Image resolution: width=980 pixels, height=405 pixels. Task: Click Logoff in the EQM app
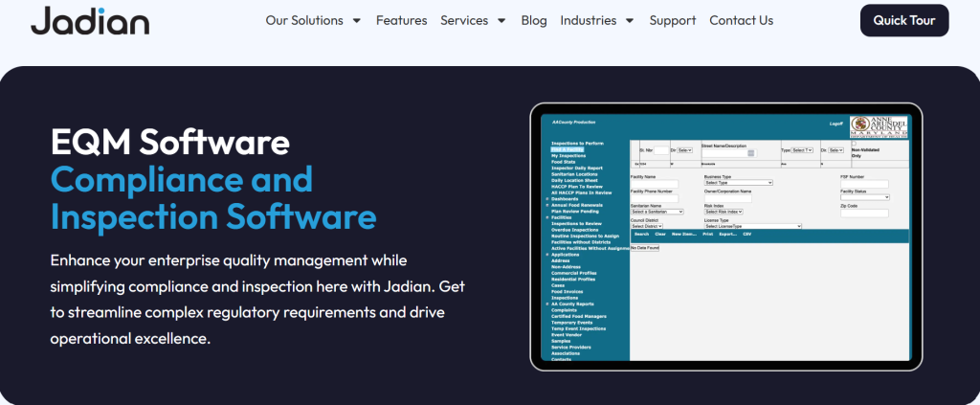coord(836,124)
